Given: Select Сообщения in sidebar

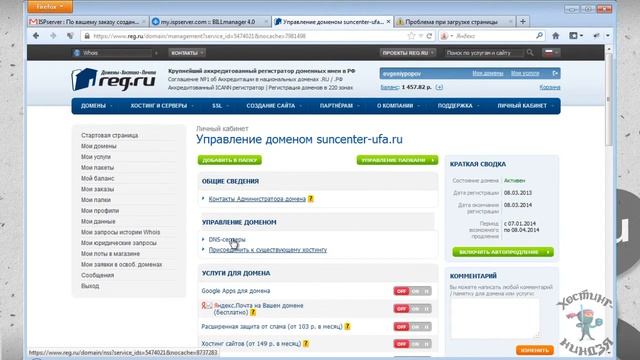Looking at the screenshot, I should (97, 275).
